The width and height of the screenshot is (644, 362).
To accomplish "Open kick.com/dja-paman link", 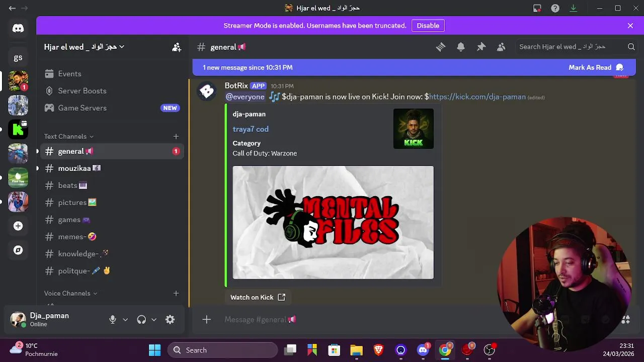I will (x=477, y=97).
